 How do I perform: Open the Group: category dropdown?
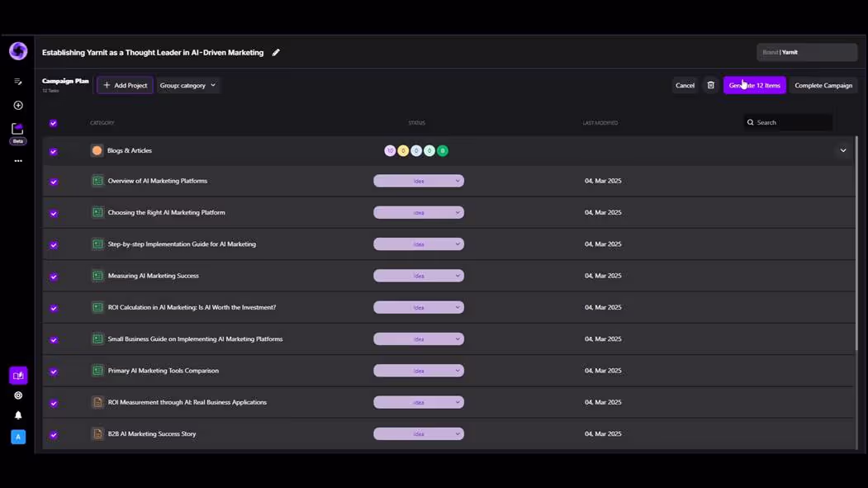point(187,85)
